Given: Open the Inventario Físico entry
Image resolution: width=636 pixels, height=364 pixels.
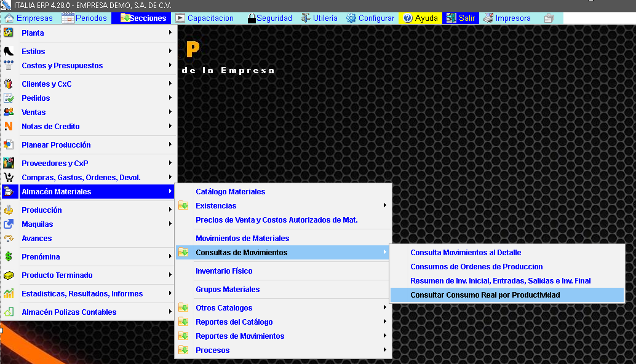Looking at the screenshot, I should (224, 271).
